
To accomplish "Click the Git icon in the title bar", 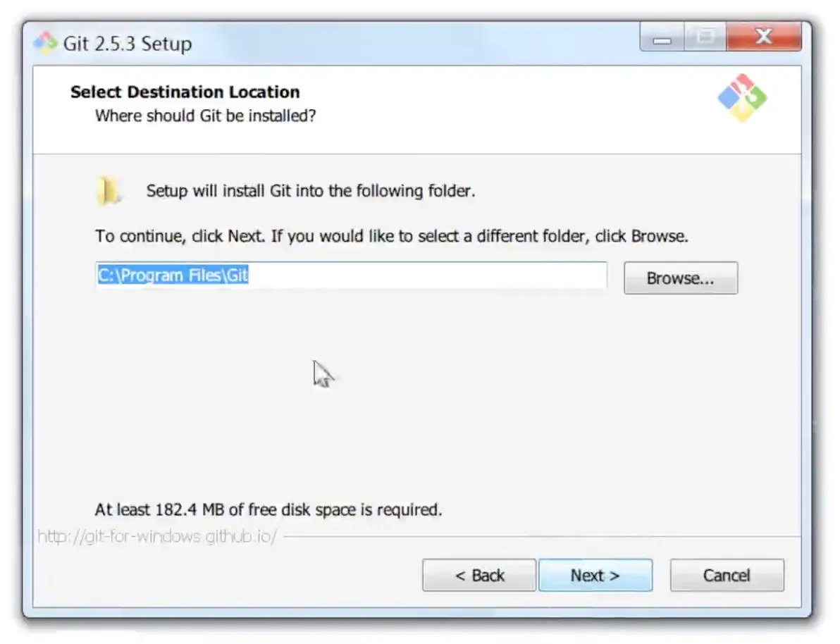I will pyautogui.click(x=45, y=43).
